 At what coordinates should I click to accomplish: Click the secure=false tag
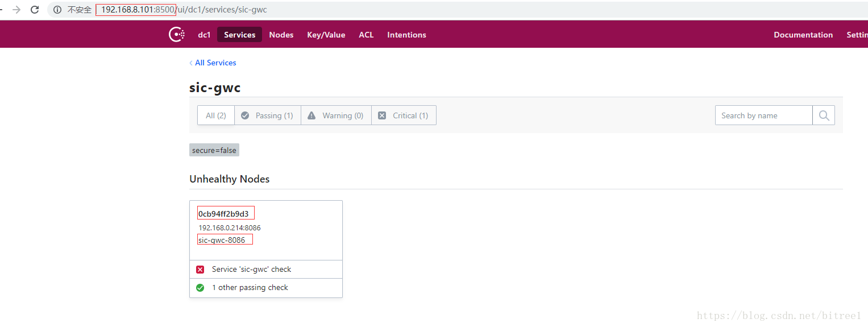[214, 150]
